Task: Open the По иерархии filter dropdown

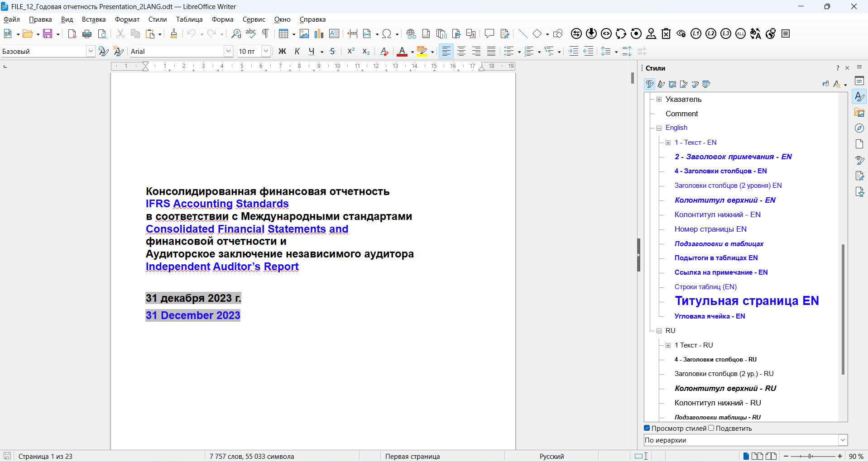Action: click(843, 440)
